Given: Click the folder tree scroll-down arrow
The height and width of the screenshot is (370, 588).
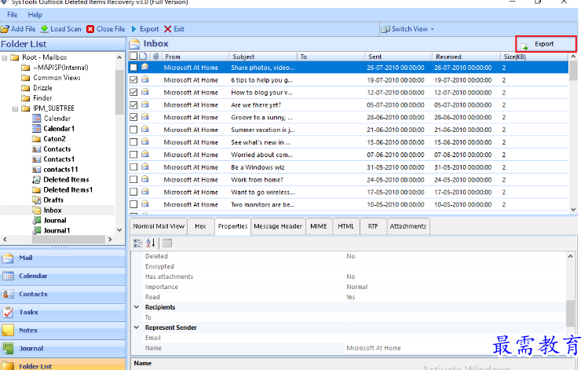Looking at the screenshot, I should click(119, 230).
